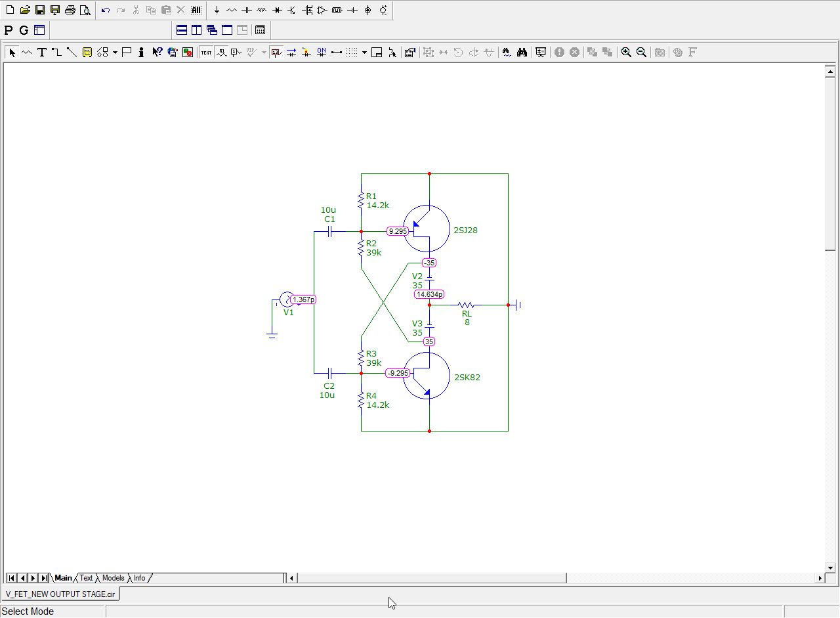
Task: Toggle node voltages display (13 icon)
Action: (276, 53)
